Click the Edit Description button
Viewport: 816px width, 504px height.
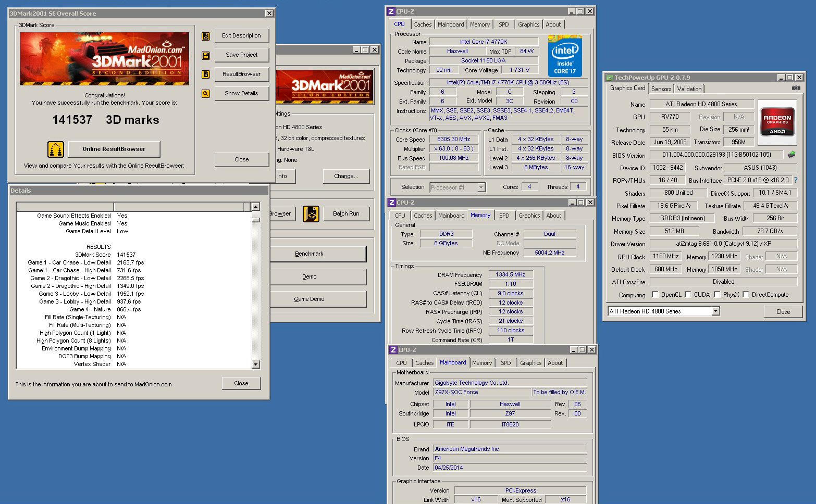pyautogui.click(x=241, y=36)
